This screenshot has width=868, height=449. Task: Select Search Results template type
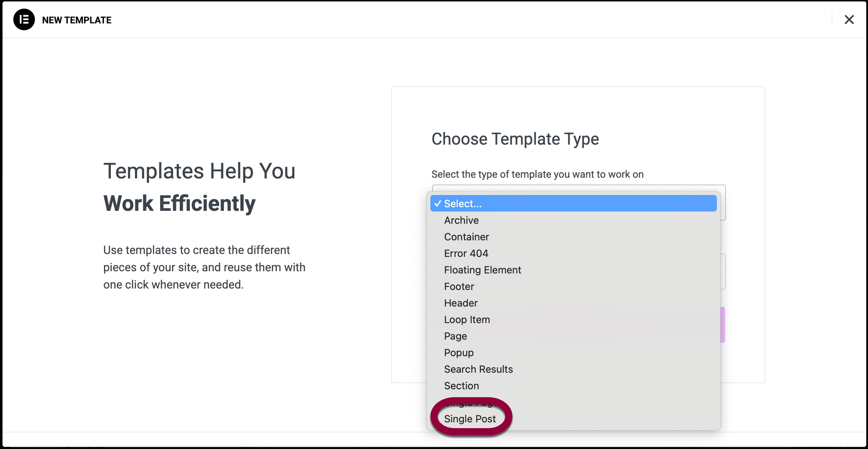pyautogui.click(x=478, y=369)
